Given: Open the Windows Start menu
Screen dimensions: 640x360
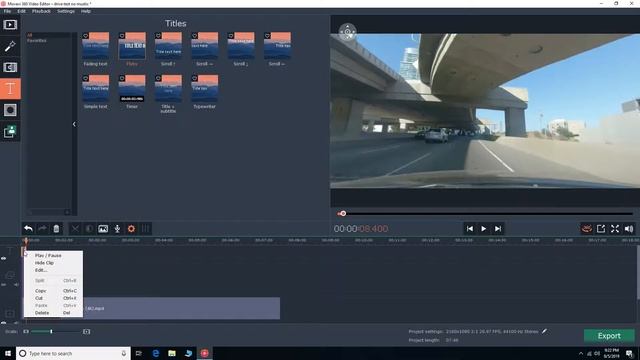Looking at the screenshot, I should 8,353.
